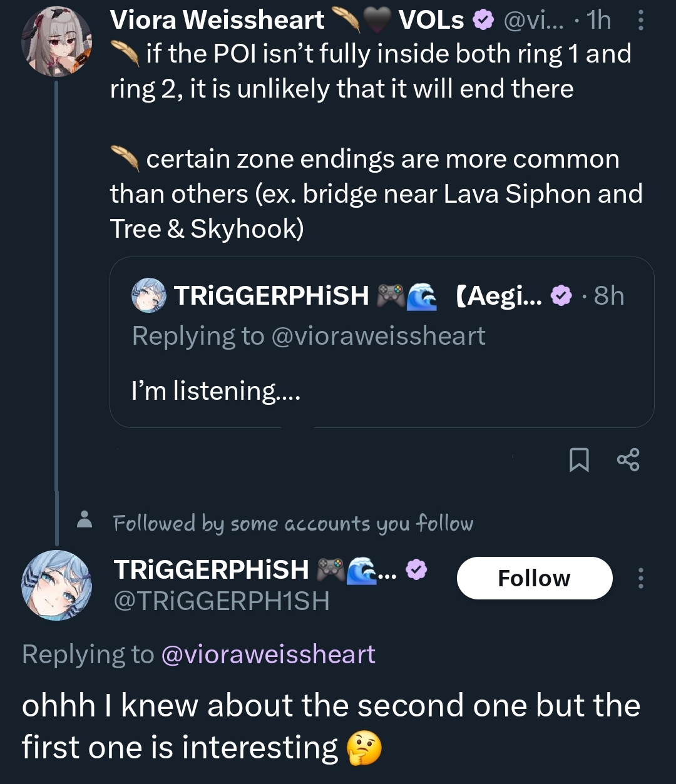Open the three-dot menu beside the Follow button
676x784 pixels.
tap(640, 578)
